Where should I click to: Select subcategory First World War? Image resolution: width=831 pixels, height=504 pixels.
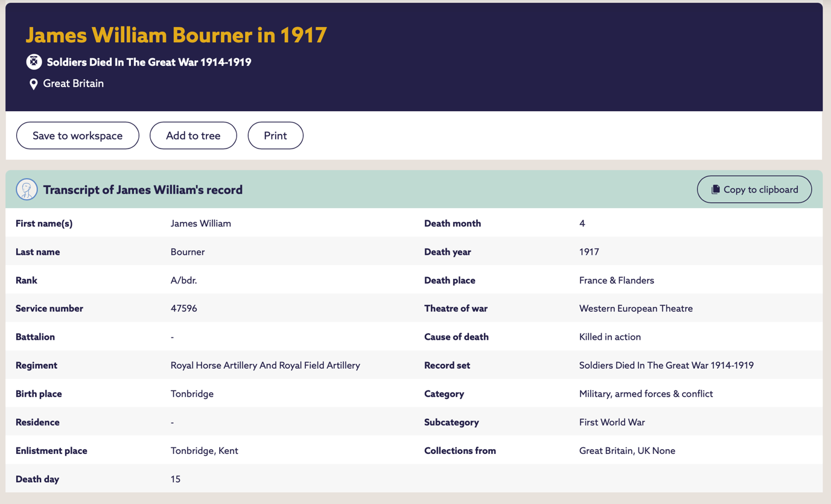612,423
